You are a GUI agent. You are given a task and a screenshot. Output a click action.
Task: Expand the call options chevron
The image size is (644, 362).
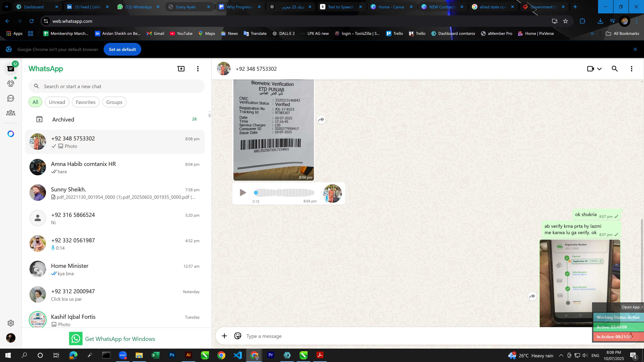tap(599, 69)
